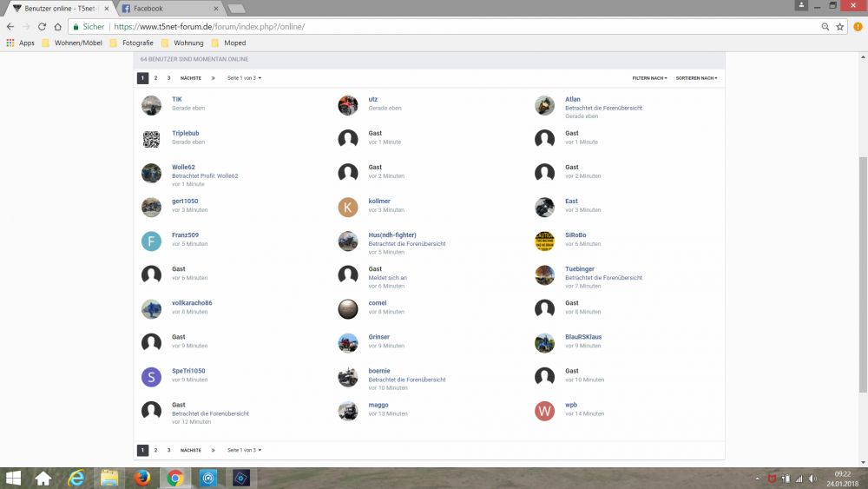Expand the bottom 'Seite 1 von 3' page selector
The image size is (868, 489).
(244, 450)
